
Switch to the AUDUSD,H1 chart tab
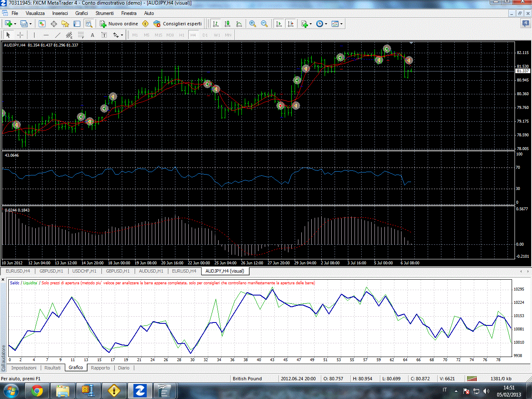pos(151,271)
